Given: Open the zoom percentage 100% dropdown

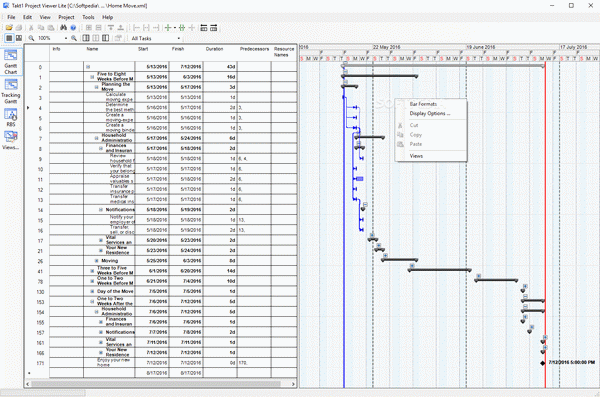Looking at the screenshot, I should [66, 38].
